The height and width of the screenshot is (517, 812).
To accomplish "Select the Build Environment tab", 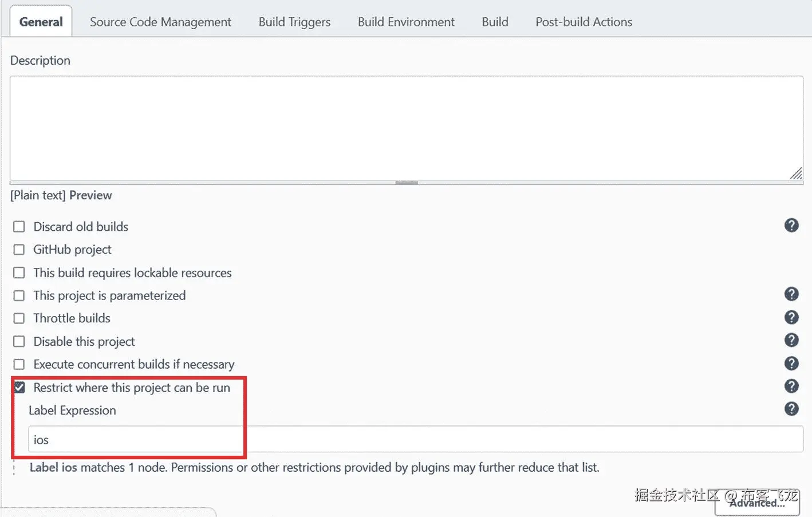I will tap(406, 22).
